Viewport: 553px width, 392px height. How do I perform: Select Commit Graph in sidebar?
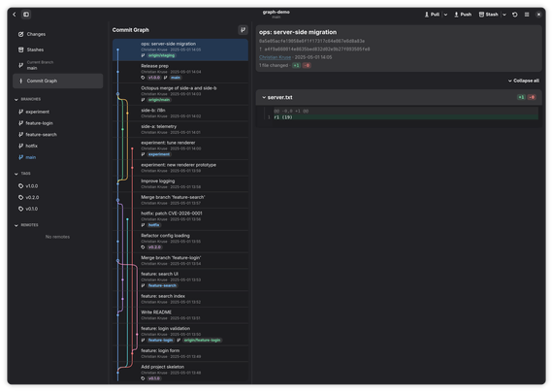coord(58,81)
